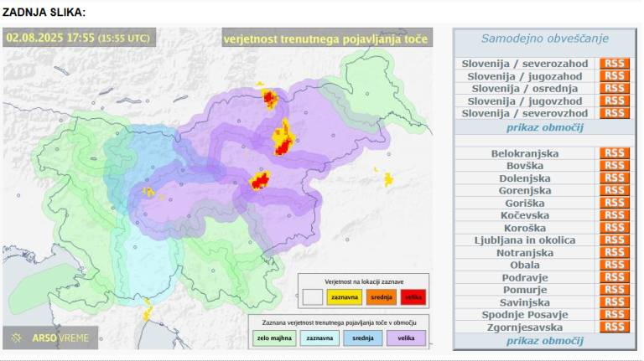Click RSS icon beside Koroška
644x361 pixels.
tap(614, 228)
